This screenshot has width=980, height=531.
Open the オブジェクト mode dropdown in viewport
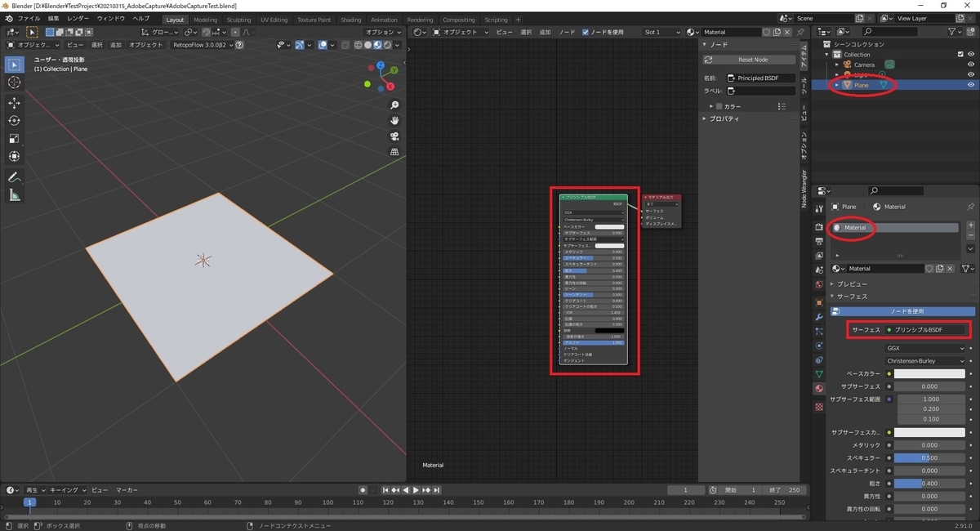point(33,45)
